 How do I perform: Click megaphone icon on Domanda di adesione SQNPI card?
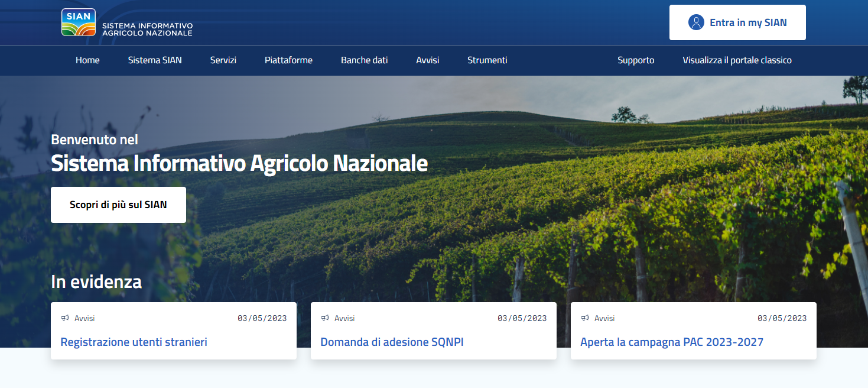tap(325, 318)
